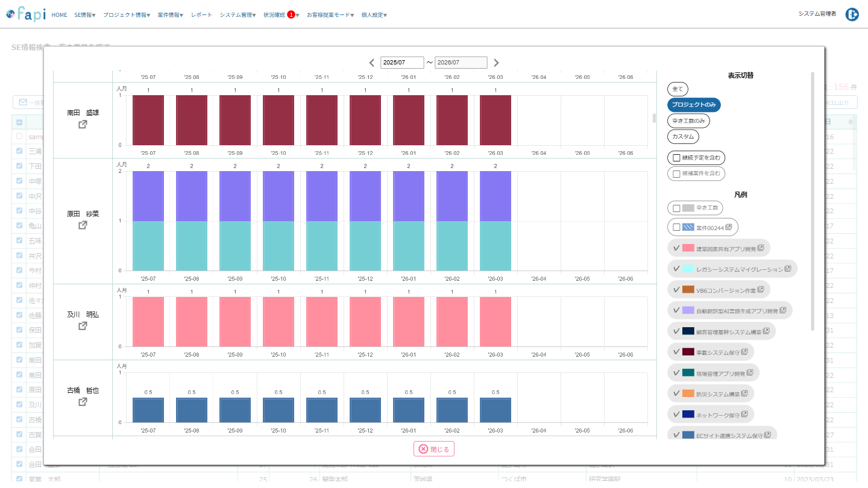
Task: Open 原田 紗菜's external link icon
Action: pos(83,225)
